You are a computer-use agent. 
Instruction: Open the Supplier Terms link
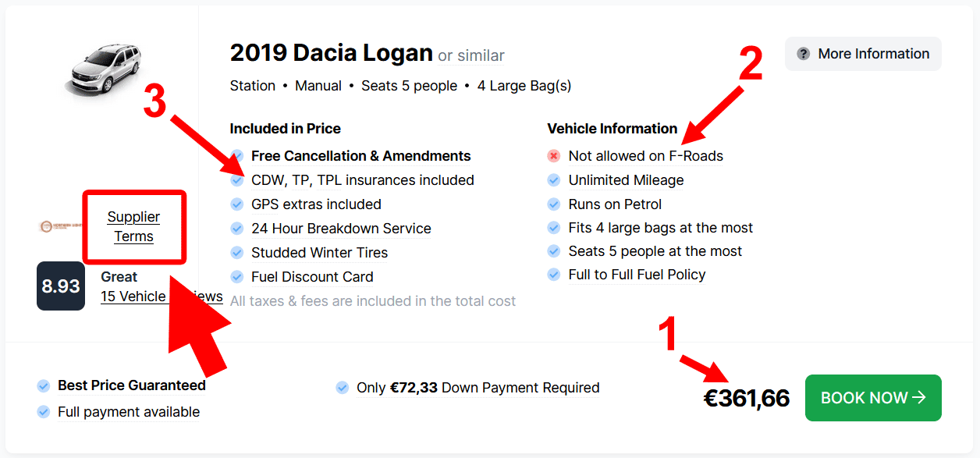pyautogui.click(x=133, y=226)
